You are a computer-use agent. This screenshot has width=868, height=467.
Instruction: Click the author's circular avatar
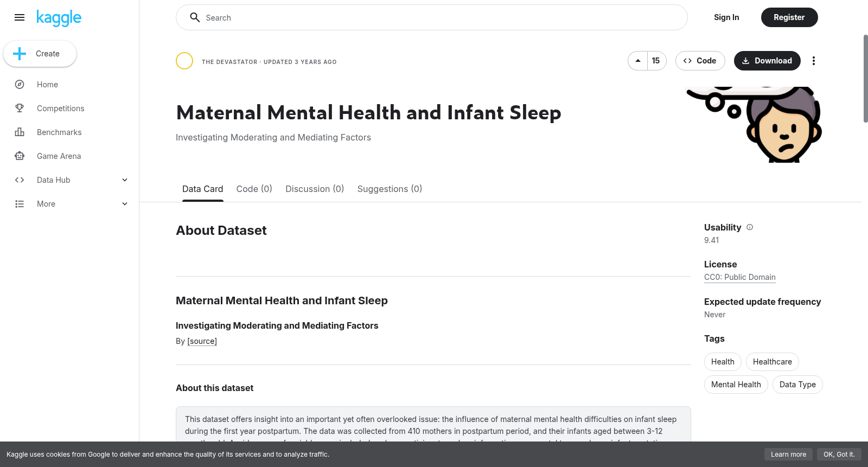pyautogui.click(x=184, y=61)
